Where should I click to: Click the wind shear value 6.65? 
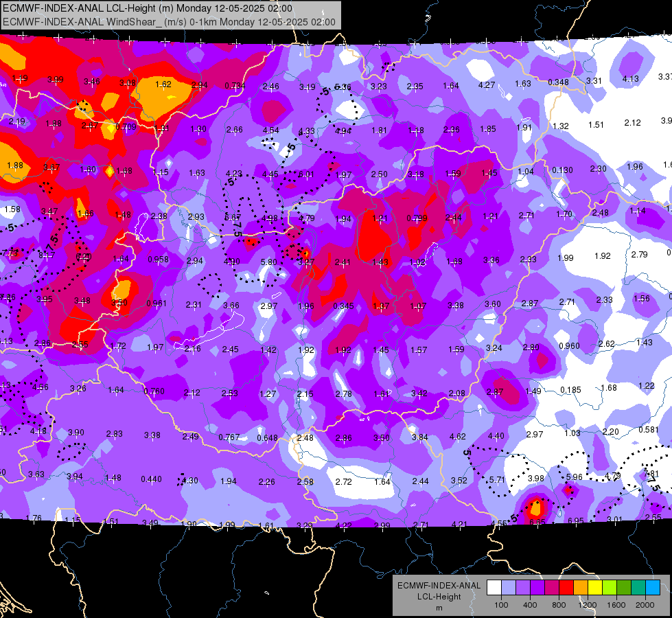[537, 522]
